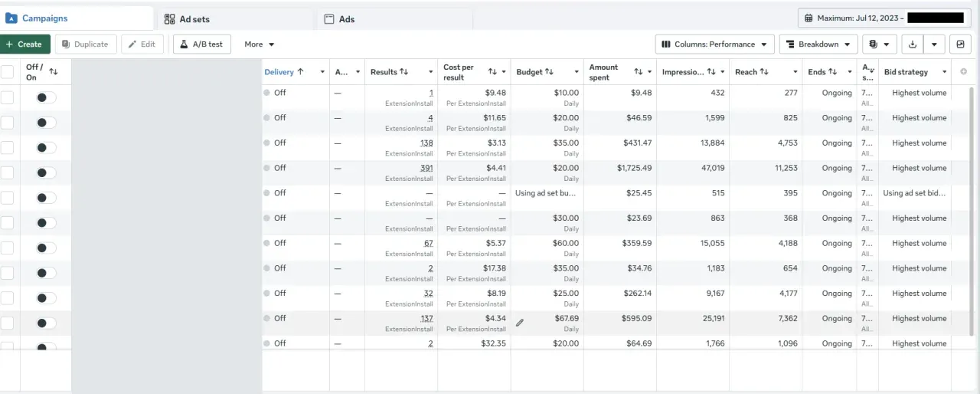Click the Delivery sort arrow
This screenshot has width=980, height=394.
point(301,71)
